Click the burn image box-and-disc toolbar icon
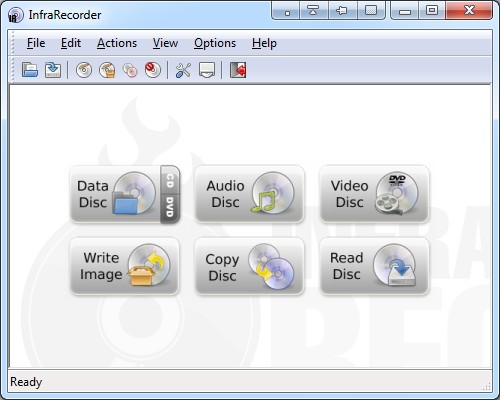Image resolution: width=500 pixels, height=400 pixels. click(x=107, y=70)
